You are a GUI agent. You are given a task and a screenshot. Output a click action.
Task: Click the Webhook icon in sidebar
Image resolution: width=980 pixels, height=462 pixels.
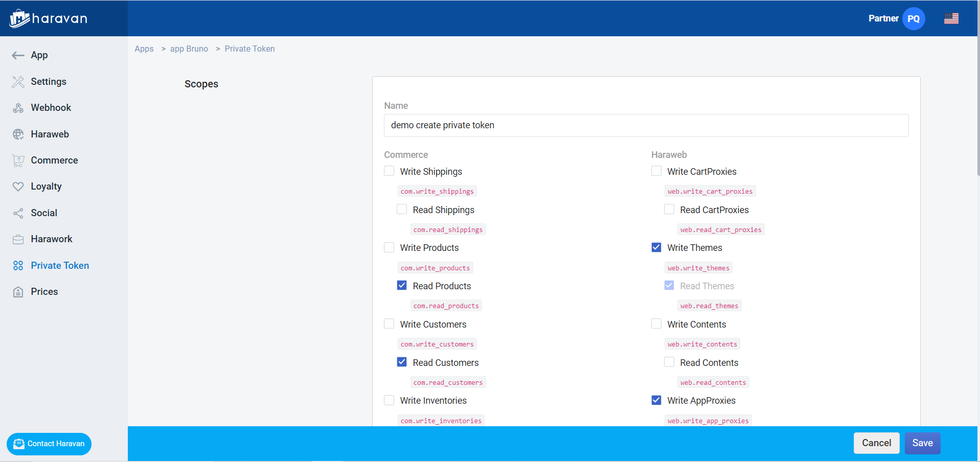pos(18,108)
